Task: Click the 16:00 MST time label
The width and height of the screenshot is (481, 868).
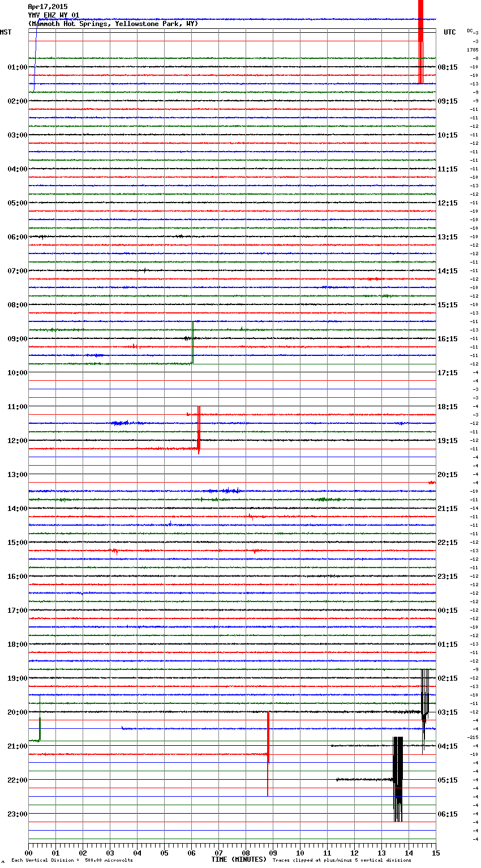Action: [x=18, y=576]
